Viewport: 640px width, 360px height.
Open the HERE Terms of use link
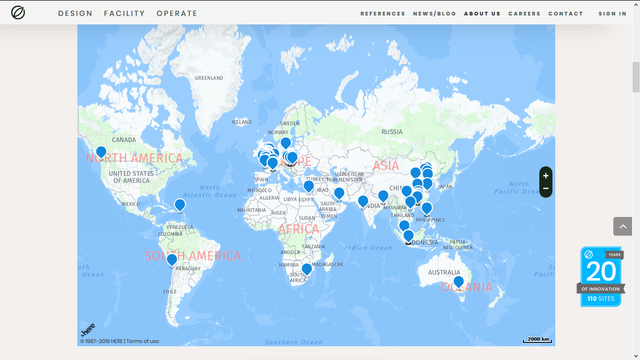142,341
